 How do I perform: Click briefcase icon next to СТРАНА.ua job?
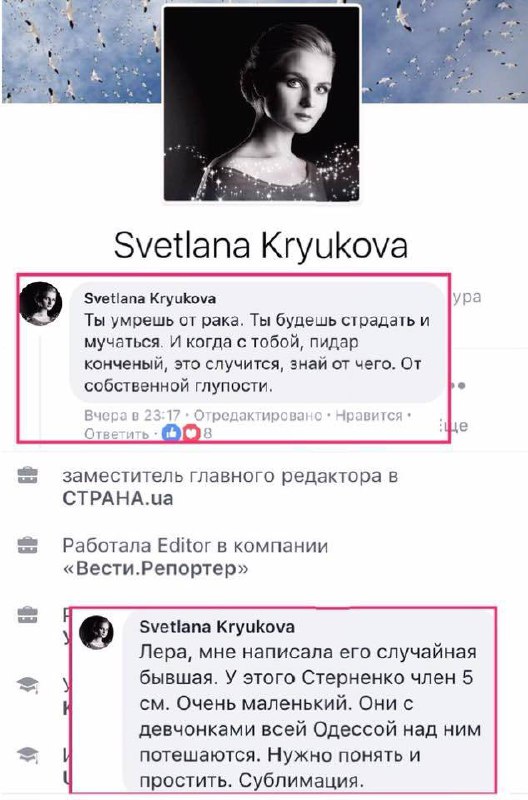pos(28,476)
